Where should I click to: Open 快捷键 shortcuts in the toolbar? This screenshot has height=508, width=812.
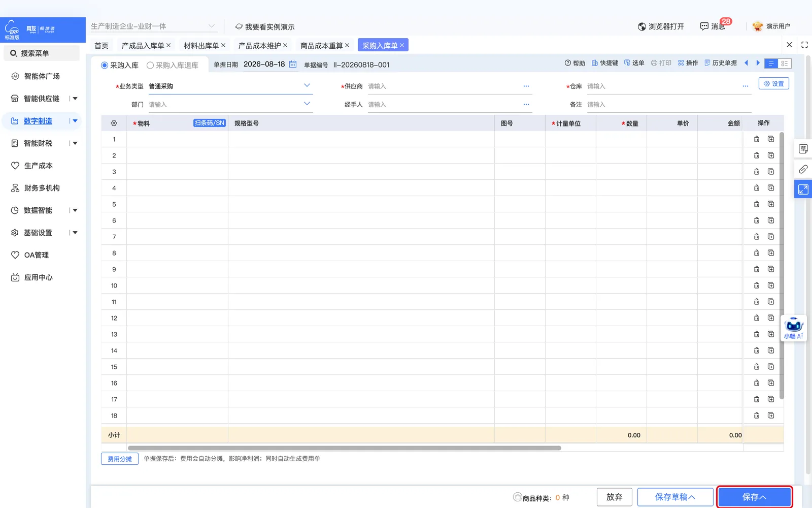[x=605, y=63]
